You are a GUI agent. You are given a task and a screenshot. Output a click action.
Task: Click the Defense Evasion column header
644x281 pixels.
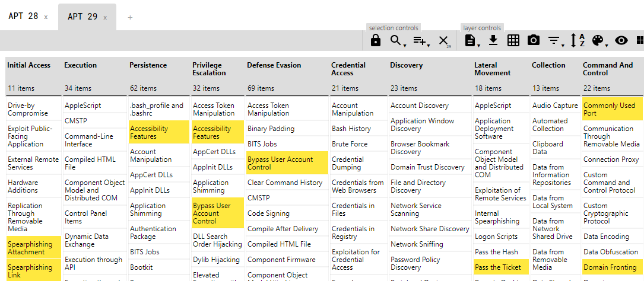274,65
